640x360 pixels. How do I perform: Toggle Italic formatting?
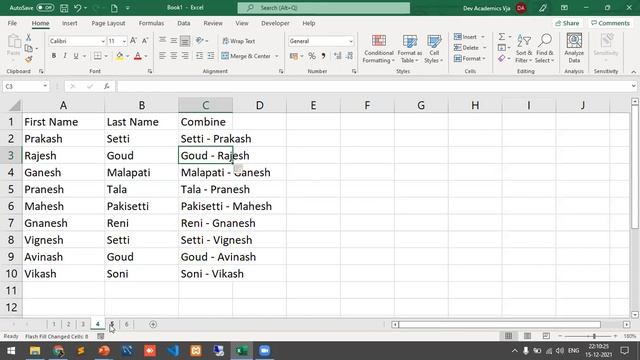pos(64,56)
